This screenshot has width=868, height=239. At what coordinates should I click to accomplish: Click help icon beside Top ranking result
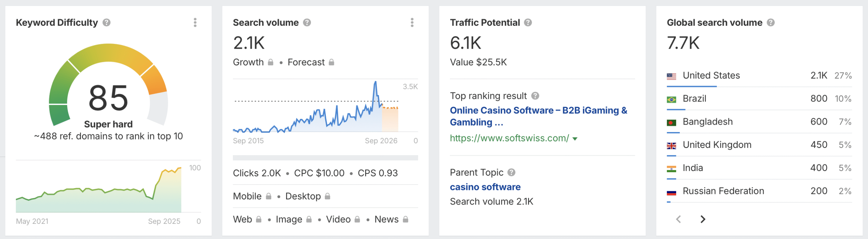click(x=535, y=96)
